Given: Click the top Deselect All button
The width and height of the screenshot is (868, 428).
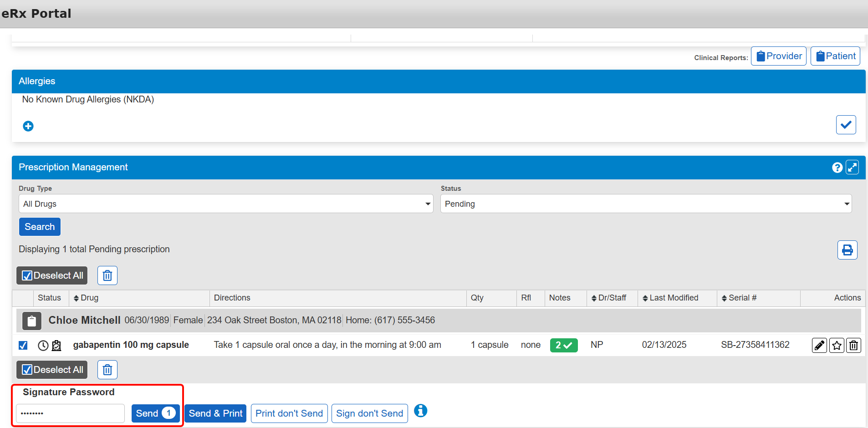Looking at the screenshot, I should [x=52, y=275].
